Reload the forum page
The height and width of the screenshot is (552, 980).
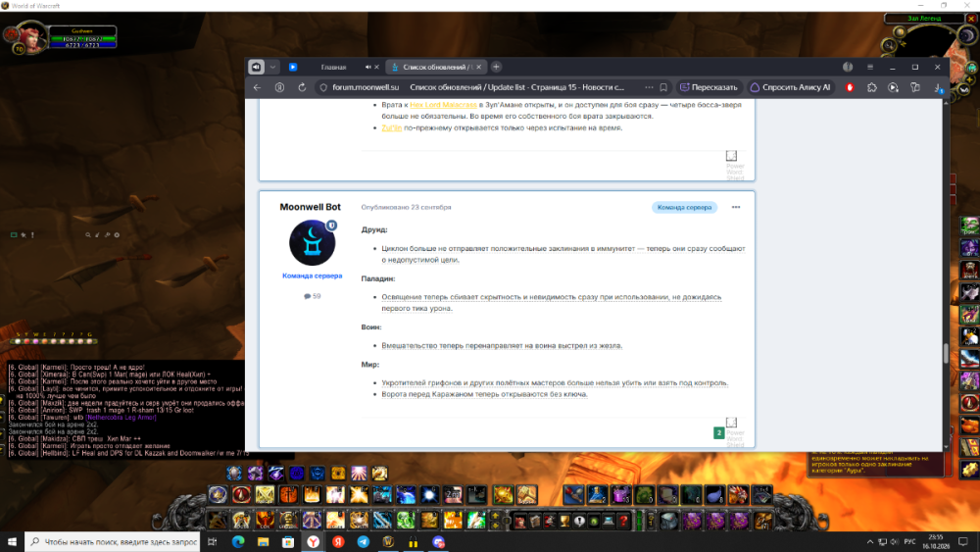click(302, 87)
